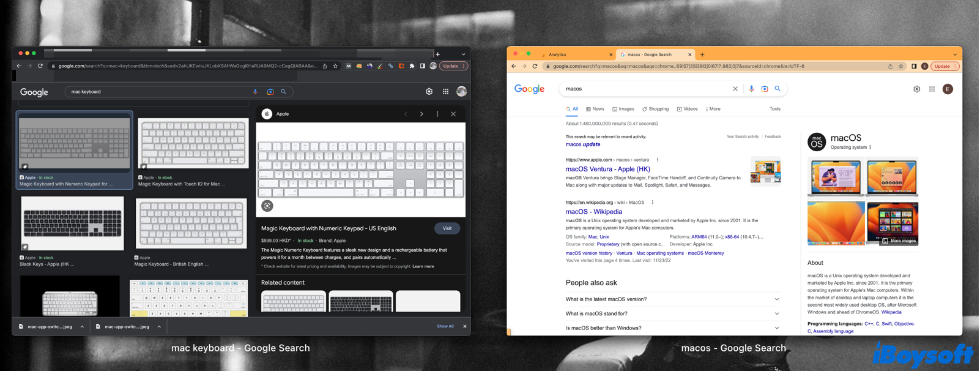Open the macOS - Wikipedia result link

593,212
